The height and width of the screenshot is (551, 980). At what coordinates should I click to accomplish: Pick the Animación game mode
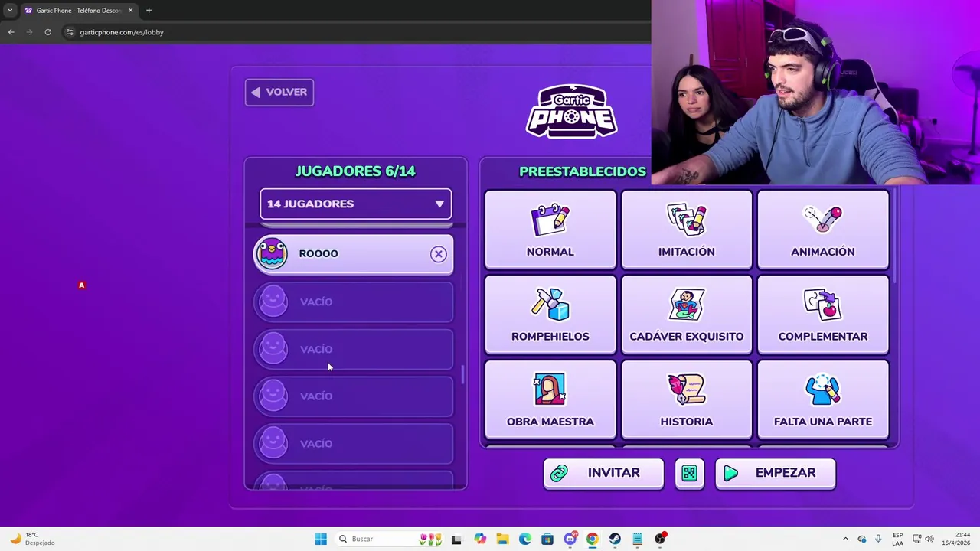[822, 229]
